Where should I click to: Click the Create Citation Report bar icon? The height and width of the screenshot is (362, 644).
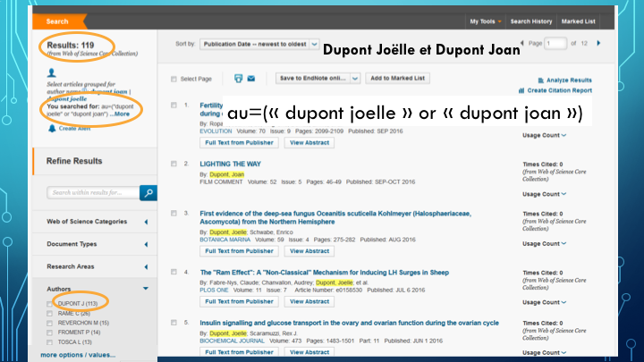[x=521, y=90]
